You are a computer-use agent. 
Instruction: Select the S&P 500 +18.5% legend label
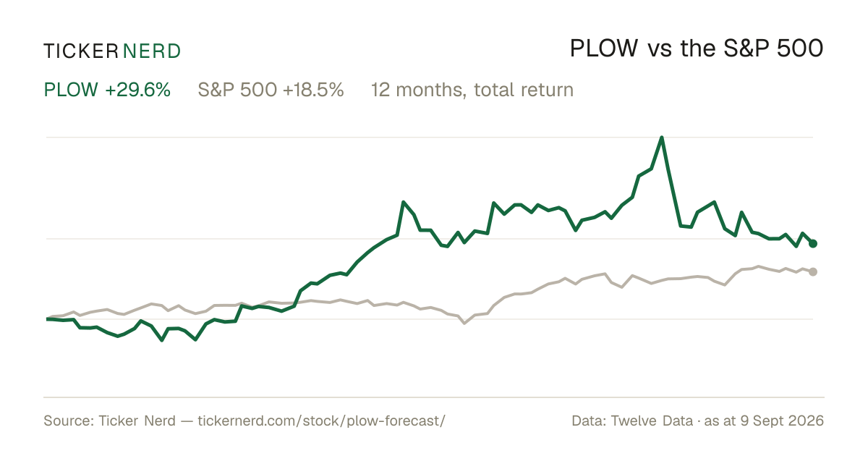(271, 90)
